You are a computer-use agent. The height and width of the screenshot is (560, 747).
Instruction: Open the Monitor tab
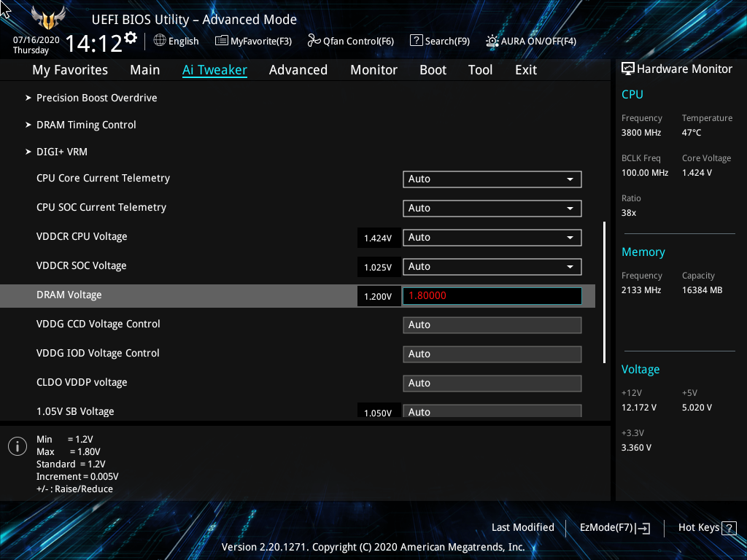[x=373, y=70]
